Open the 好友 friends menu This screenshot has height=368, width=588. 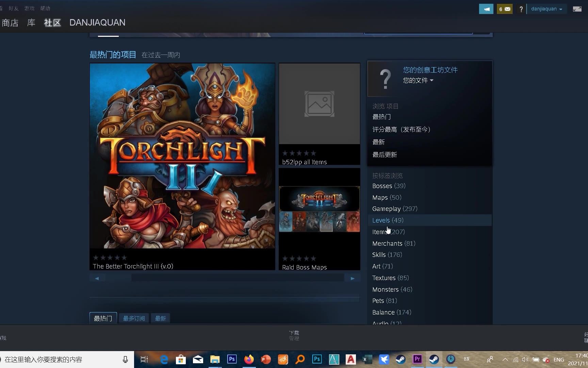[14, 8]
